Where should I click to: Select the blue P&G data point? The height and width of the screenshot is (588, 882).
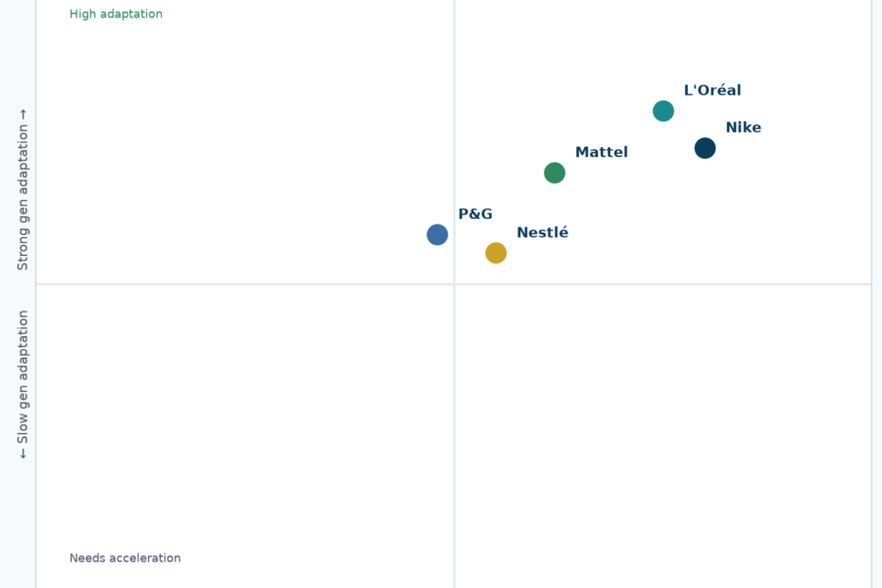pos(437,234)
